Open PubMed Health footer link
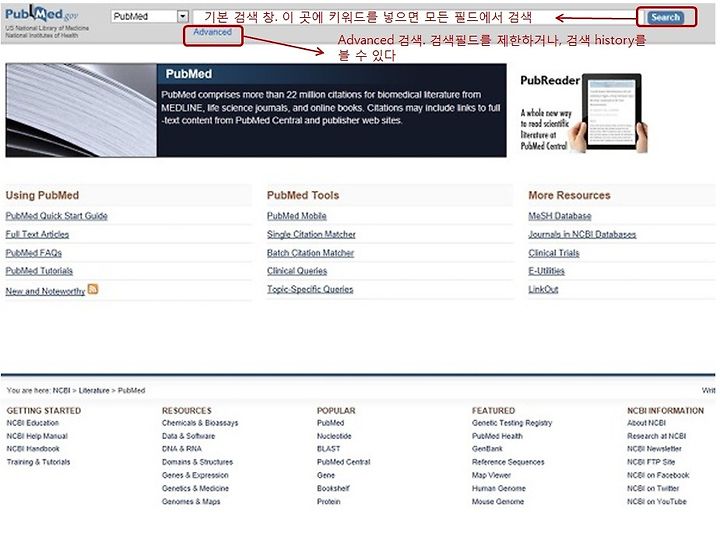720x541 pixels. 497,436
